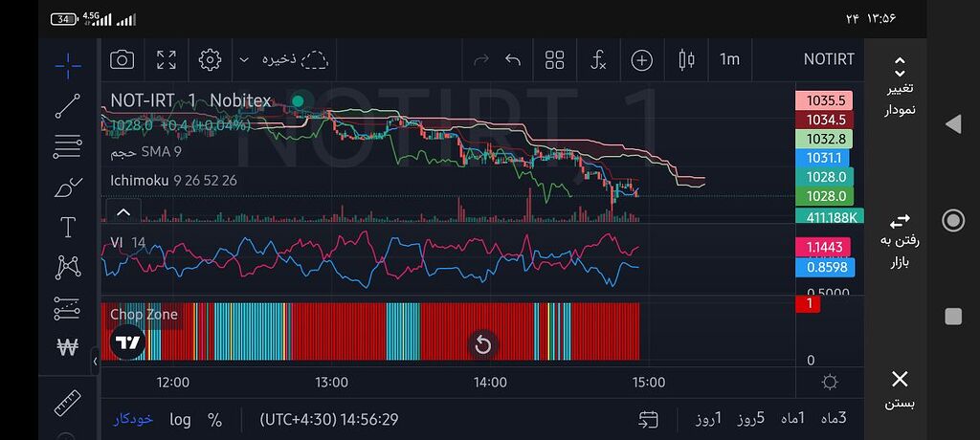Pick the brush drawing tool
980x440 pixels.
click(x=67, y=187)
